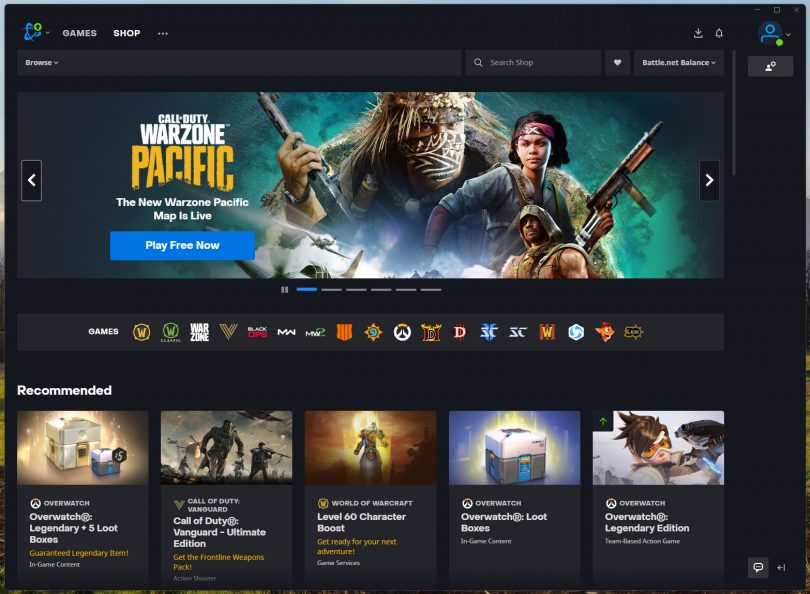Viewport: 810px width, 594px height.
Task: Expand the profile avatar dropdown
Action: tap(773, 34)
